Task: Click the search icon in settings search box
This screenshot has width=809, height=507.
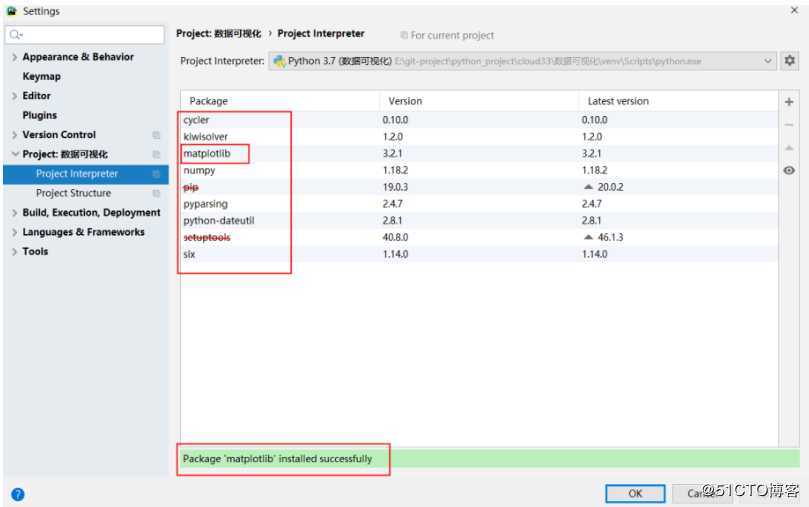Action: pyautogui.click(x=15, y=35)
